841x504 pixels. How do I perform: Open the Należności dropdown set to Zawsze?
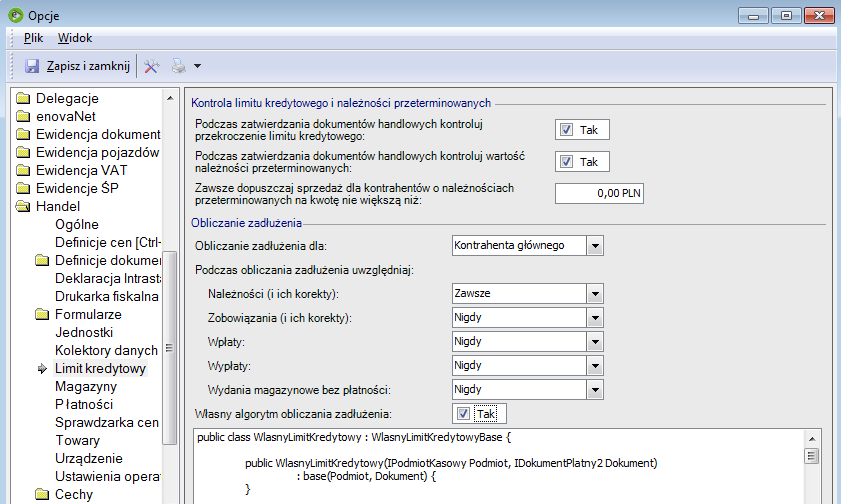click(595, 294)
